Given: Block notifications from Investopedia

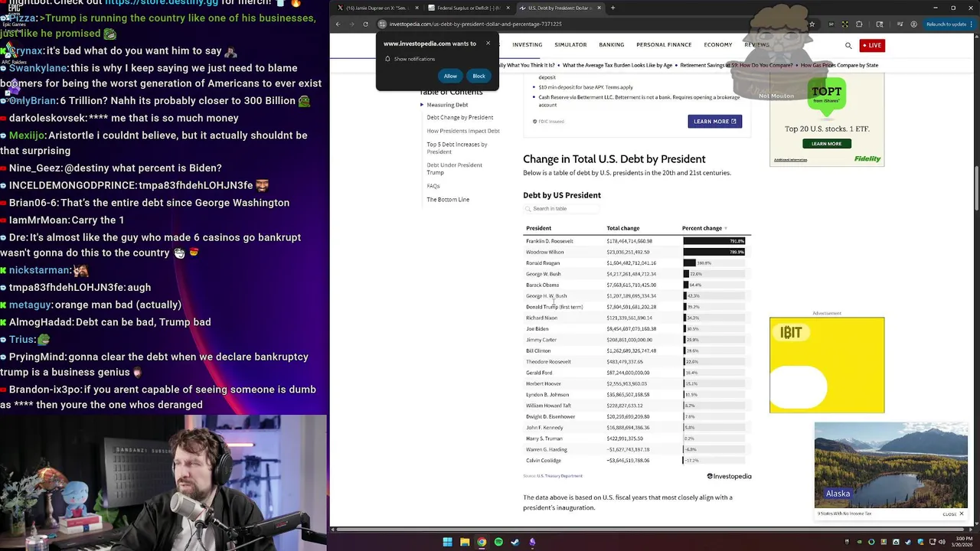Looking at the screenshot, I should pyautogui.click(x=479, y=76).
